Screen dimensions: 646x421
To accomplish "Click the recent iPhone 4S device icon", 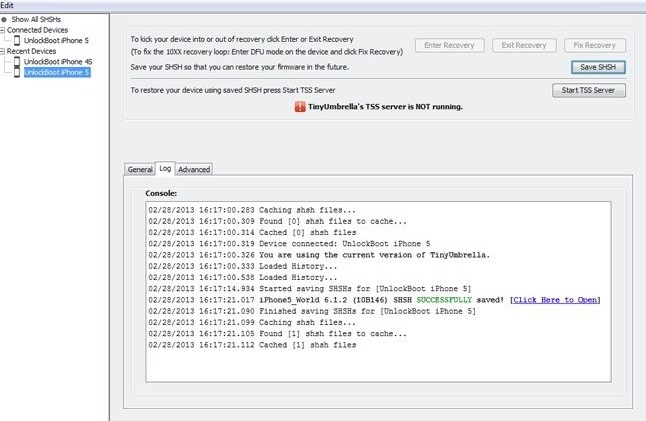I will point(17,62).
